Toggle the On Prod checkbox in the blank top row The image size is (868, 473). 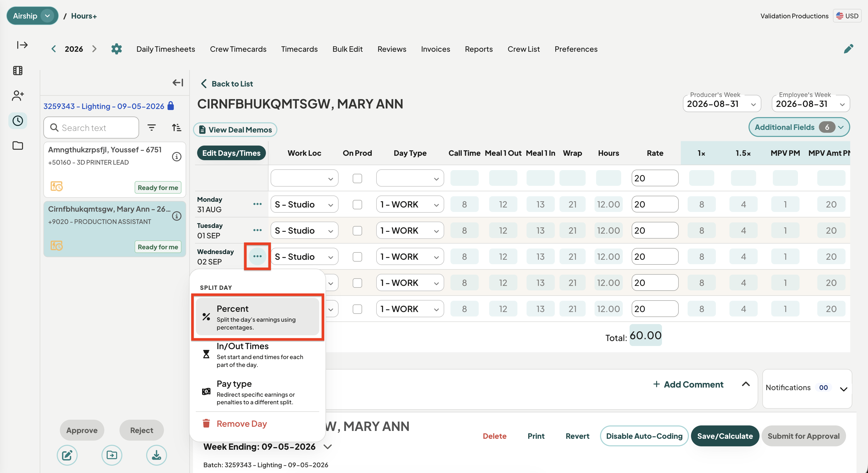click(x=357, y=178)
